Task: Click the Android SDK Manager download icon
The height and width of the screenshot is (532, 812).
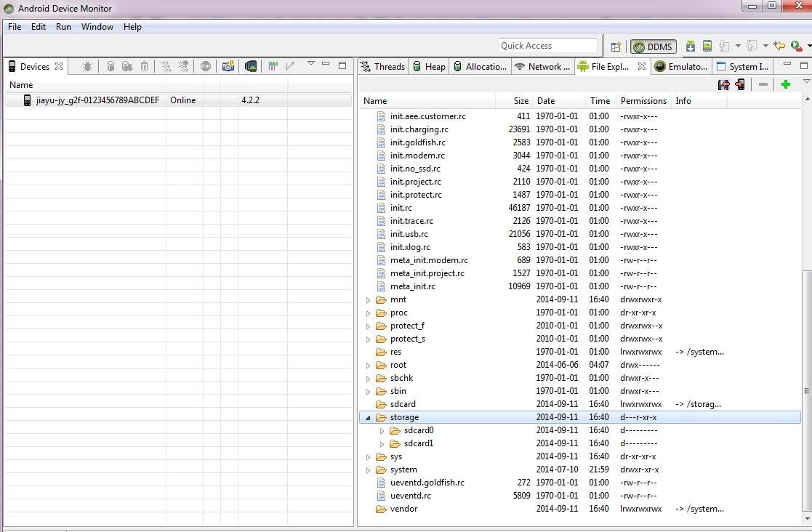Action: [690, 47]
